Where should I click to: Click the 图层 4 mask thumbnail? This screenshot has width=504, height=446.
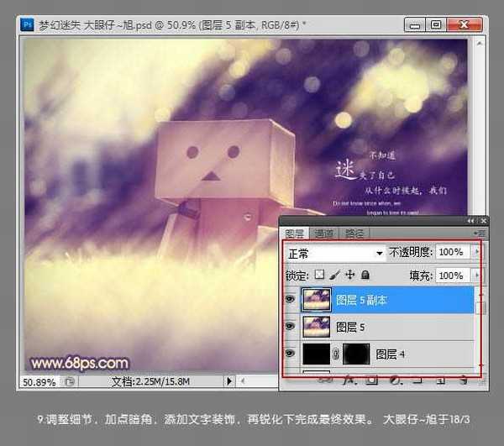click(356, 354)
